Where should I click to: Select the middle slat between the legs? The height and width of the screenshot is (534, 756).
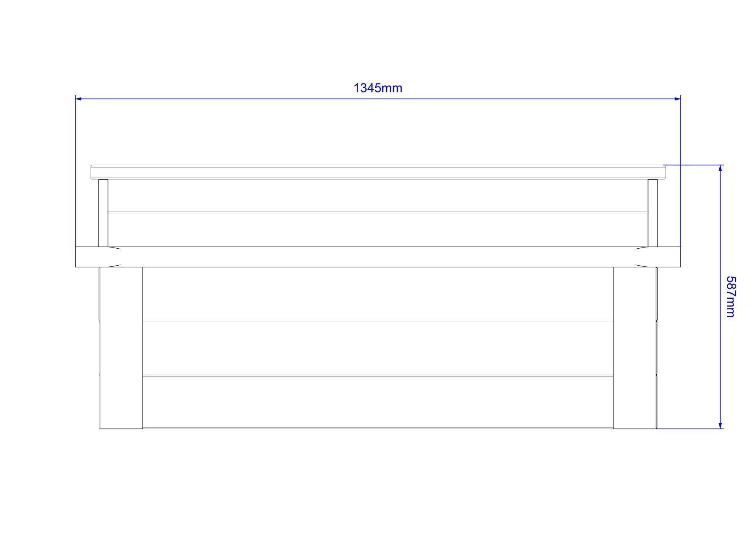pos(378,348)
